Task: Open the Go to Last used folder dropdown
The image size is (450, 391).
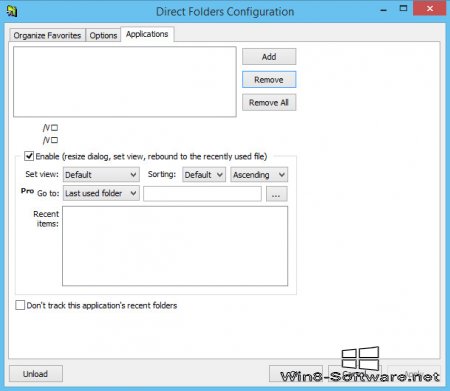Action: tap(101, 193)
